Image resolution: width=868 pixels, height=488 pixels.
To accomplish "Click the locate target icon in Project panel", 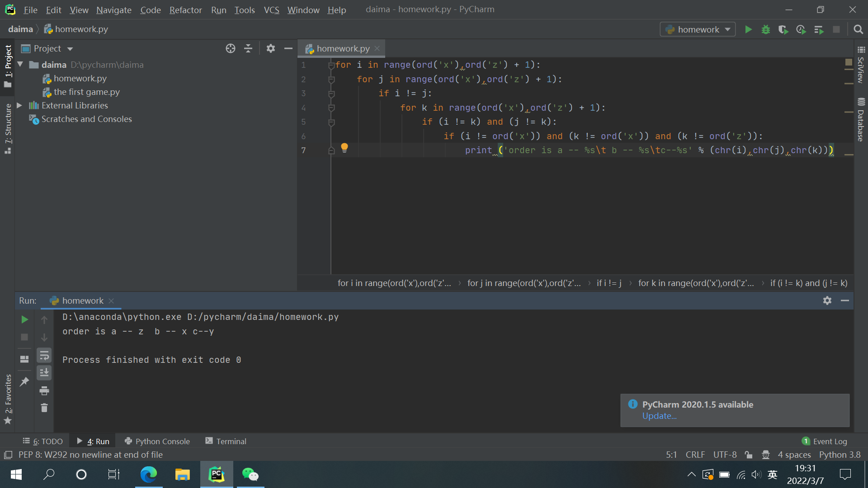I will [231, 49].
